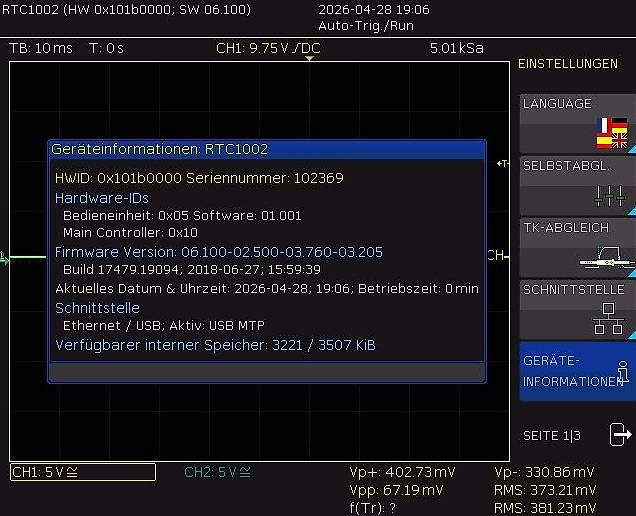The image size is (636, 516).
Task: Click the RTC1002 hardware/software header text
Action: coord(127,9)
